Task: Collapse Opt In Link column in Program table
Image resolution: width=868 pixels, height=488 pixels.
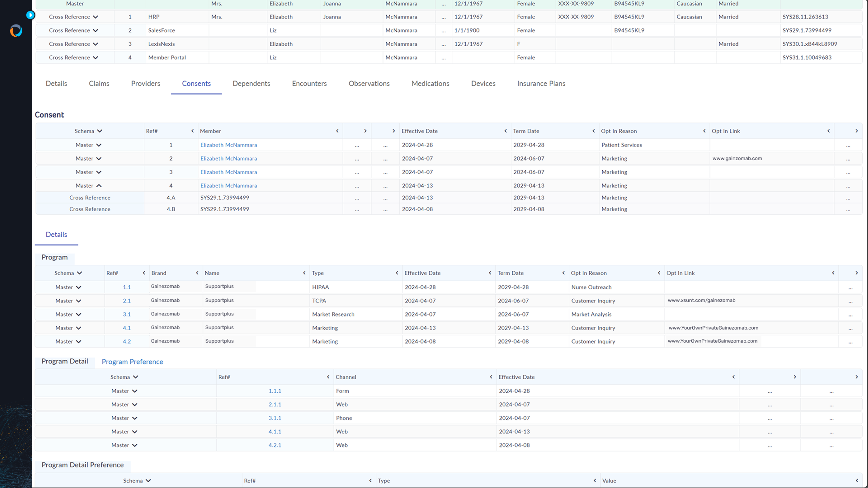Action: [x=833, y=273]
